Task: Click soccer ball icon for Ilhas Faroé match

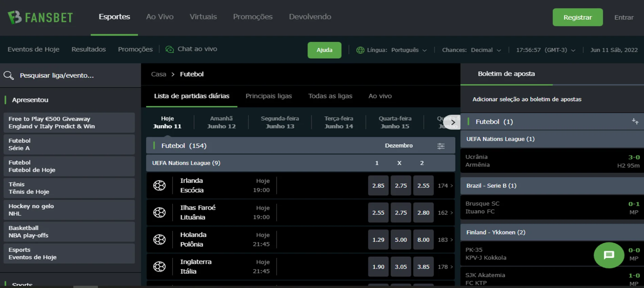Action: coord(159,212)
